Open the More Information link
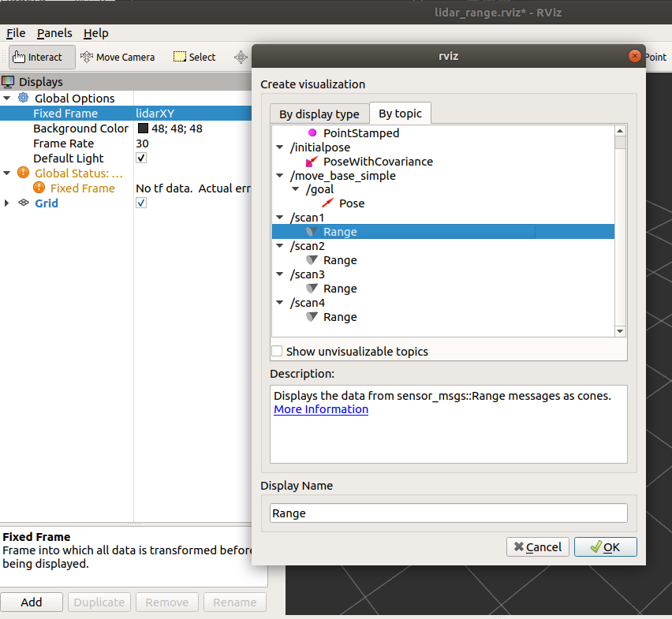The height and width of the screenshot is (619, 672). pos(321,409)
